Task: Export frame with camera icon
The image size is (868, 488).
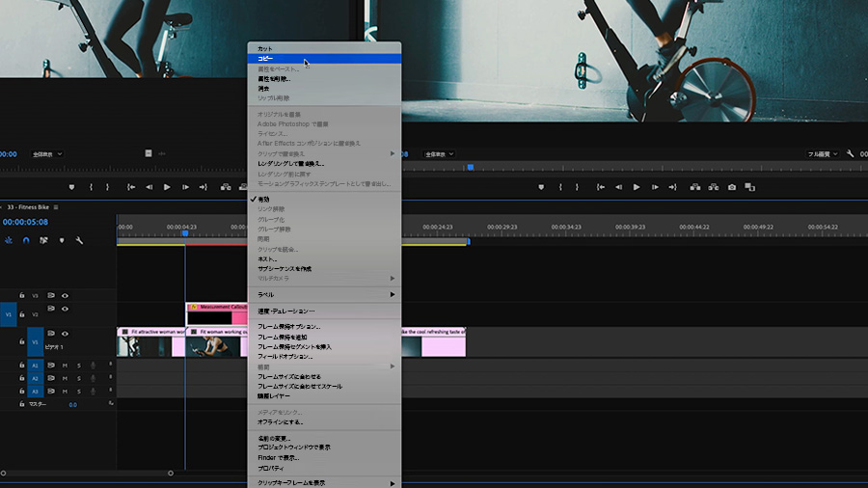Action: click(732, 187)
